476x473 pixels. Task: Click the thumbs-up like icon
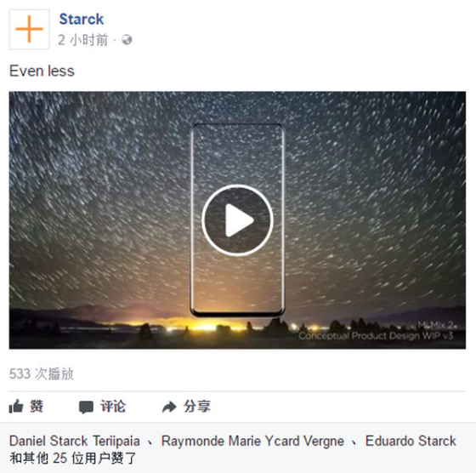(x=16, y=406)
